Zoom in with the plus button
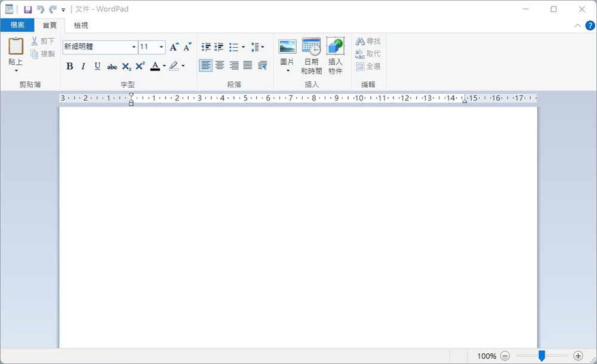The image size is (597, 364). (578, 356)
